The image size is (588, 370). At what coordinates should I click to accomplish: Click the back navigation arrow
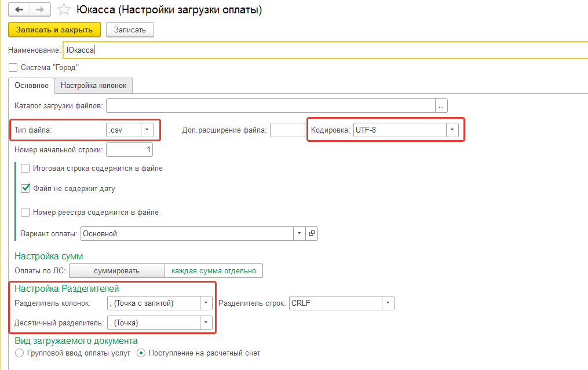19,10
